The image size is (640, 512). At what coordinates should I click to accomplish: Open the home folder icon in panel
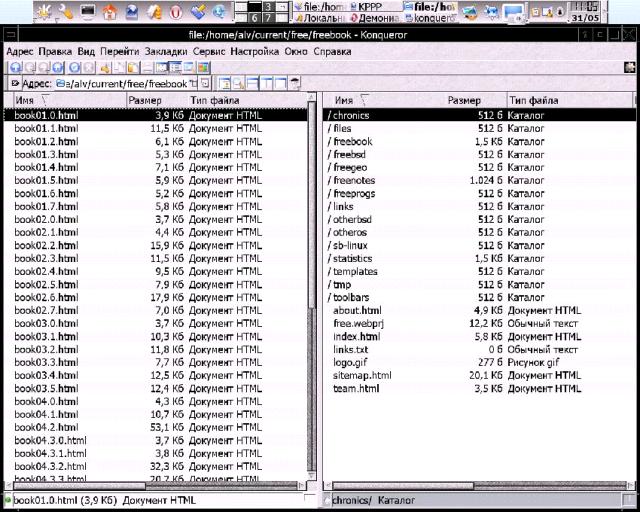pyautogui.click(x=110, y=12)
